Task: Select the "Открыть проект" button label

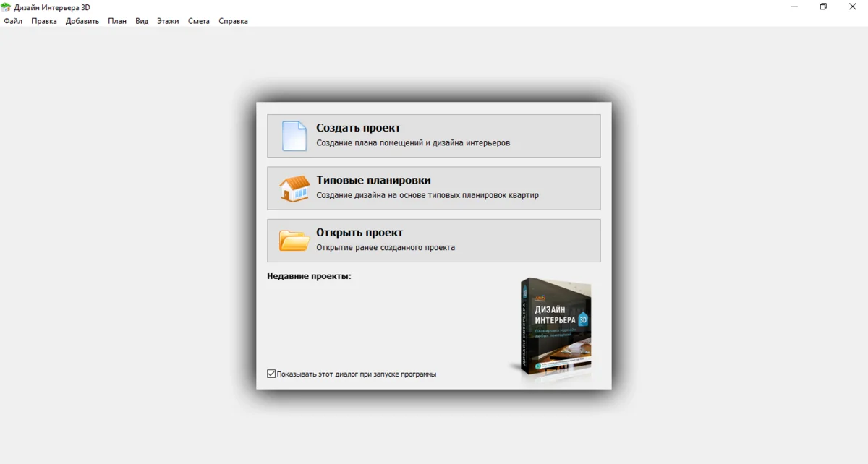Action: click(359, 233)
